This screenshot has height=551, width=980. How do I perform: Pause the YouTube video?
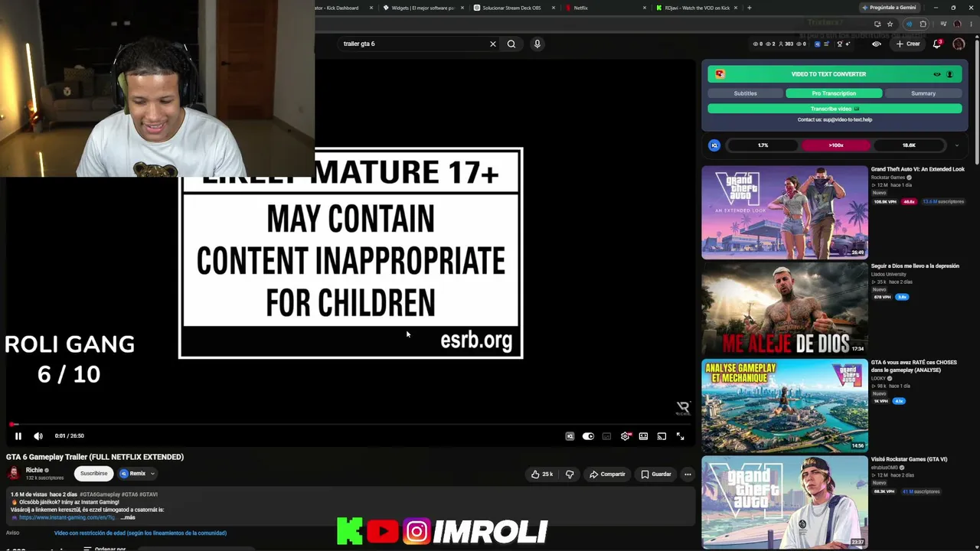[x=18, y=436]
